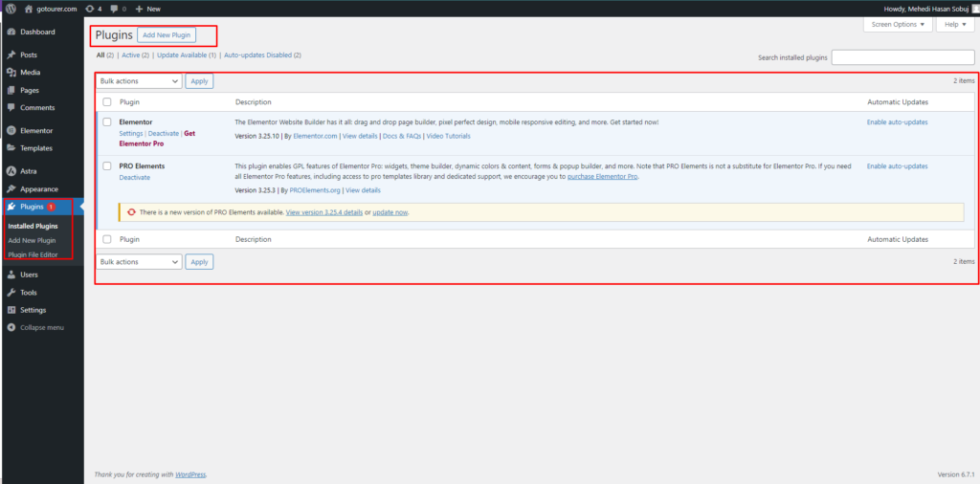
Task: Click the Plugins plug icon in sidebar
Action: (11, 207)
